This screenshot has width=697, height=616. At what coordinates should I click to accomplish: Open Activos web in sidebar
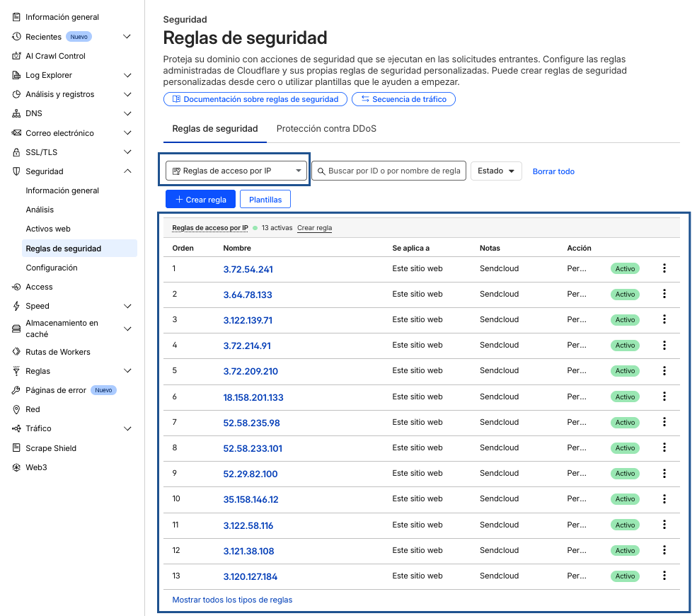pos(48,229)
